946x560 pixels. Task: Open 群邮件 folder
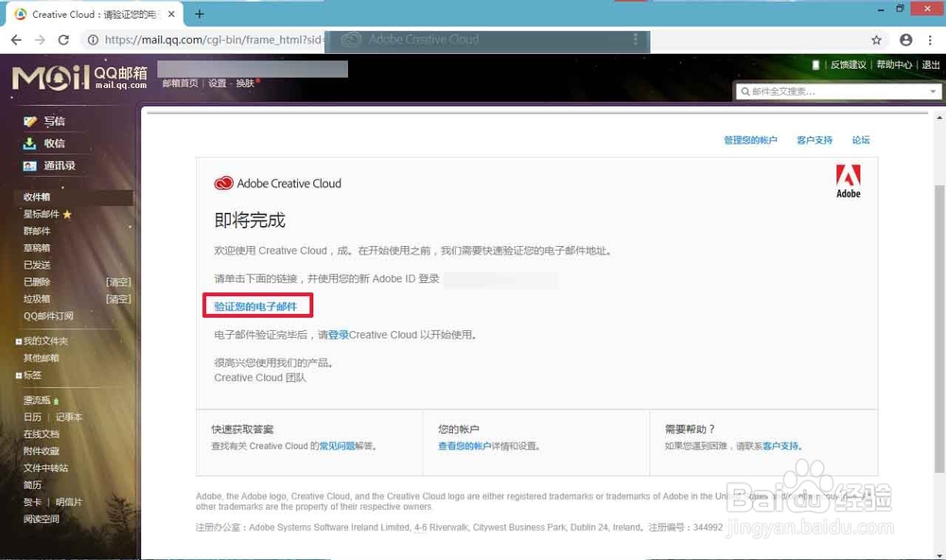click(x=37, y=231)
